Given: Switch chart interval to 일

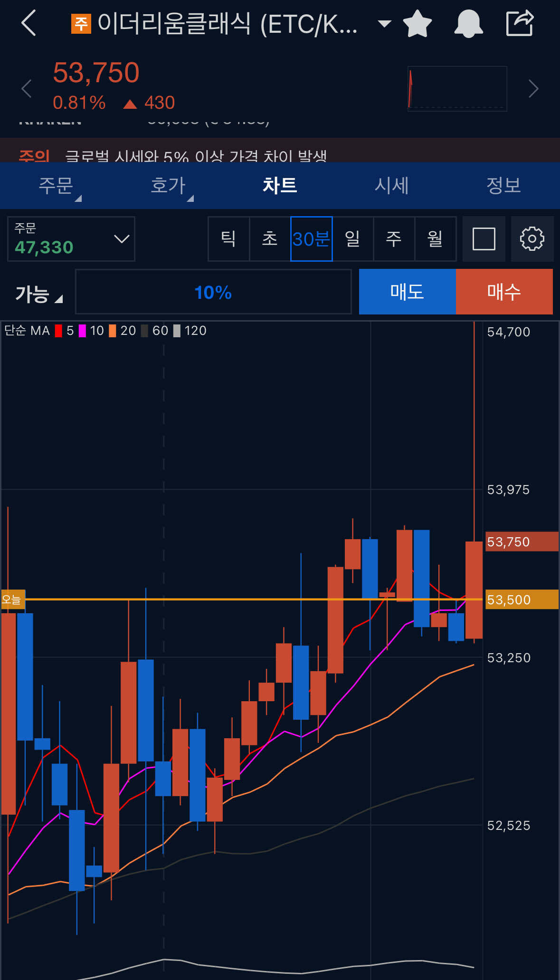Looking at the screenshot, I should pyautogui.click(x=352, y=239).
